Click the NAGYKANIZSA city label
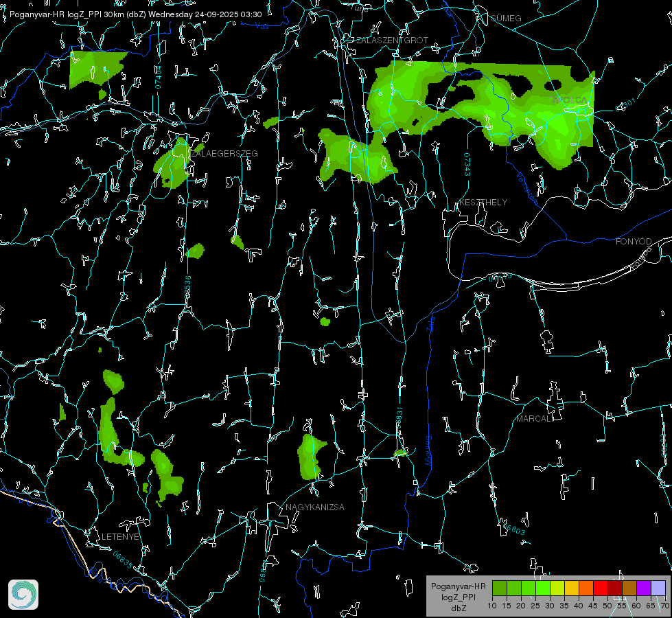Image resolution: width=672 pixels, height=618 pixels. click(x=315, y=507)
